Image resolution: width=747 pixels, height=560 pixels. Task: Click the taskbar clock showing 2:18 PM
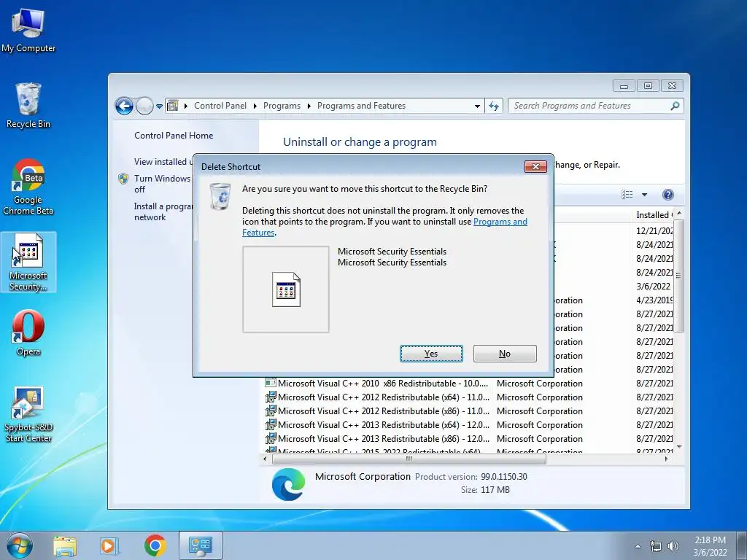pos(710,546)
